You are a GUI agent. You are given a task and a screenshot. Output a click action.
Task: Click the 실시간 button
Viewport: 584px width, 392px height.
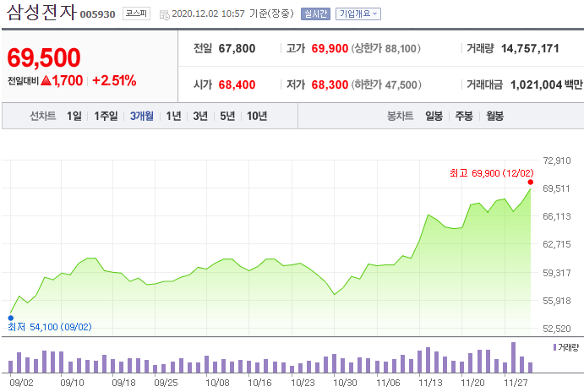point(315,14)
